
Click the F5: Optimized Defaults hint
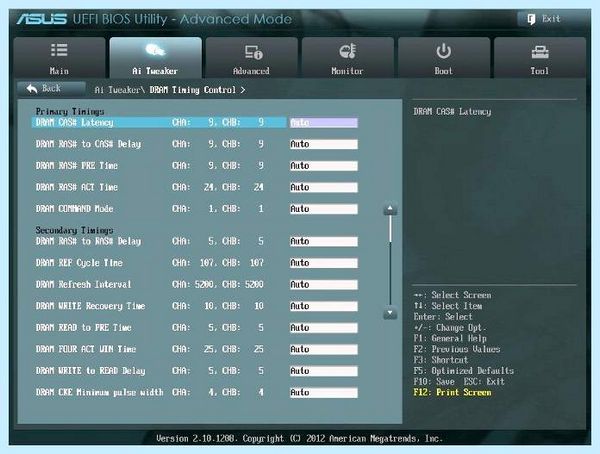(x=463, y=371)
